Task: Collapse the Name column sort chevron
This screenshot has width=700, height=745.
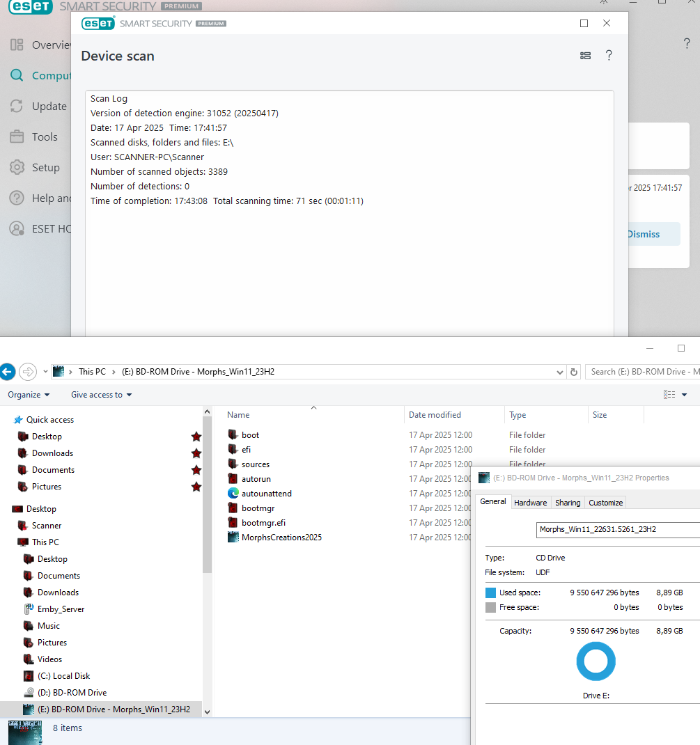Action: 313,408
